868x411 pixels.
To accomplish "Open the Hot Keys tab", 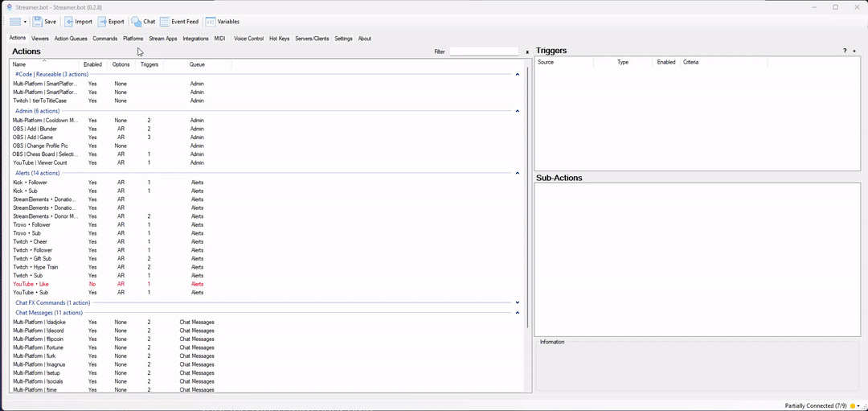I will pos(279,39).
